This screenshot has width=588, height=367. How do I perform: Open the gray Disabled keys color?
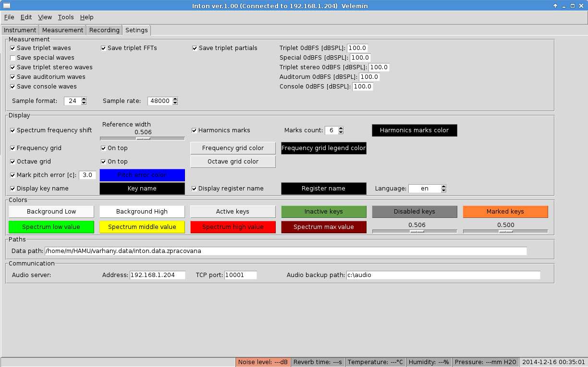415,212
